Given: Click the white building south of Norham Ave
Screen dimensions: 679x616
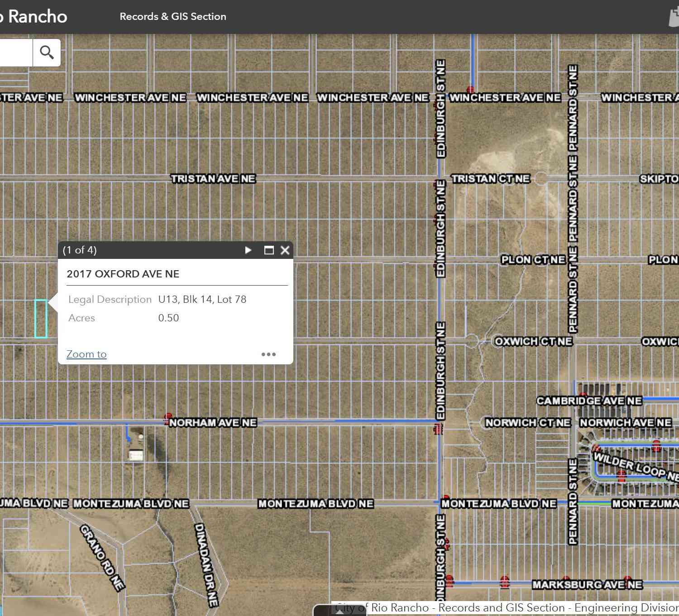Looking at the screenshot, I should 136,454.
